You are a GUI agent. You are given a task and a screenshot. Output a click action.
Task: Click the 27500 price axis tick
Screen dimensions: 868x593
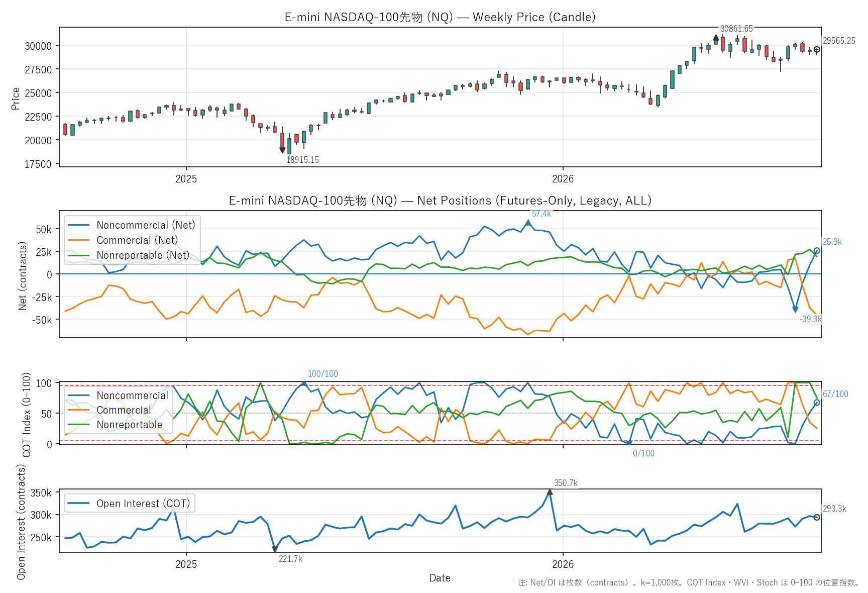[x=38, y=69]
